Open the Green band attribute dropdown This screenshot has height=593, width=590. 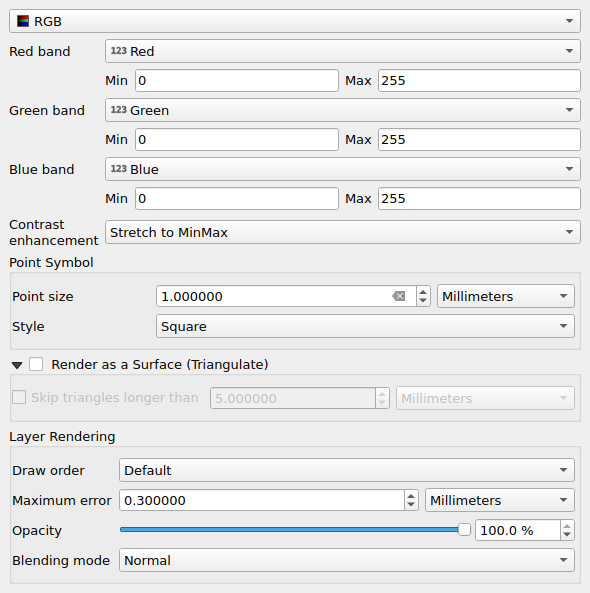(x=343, y=110)
